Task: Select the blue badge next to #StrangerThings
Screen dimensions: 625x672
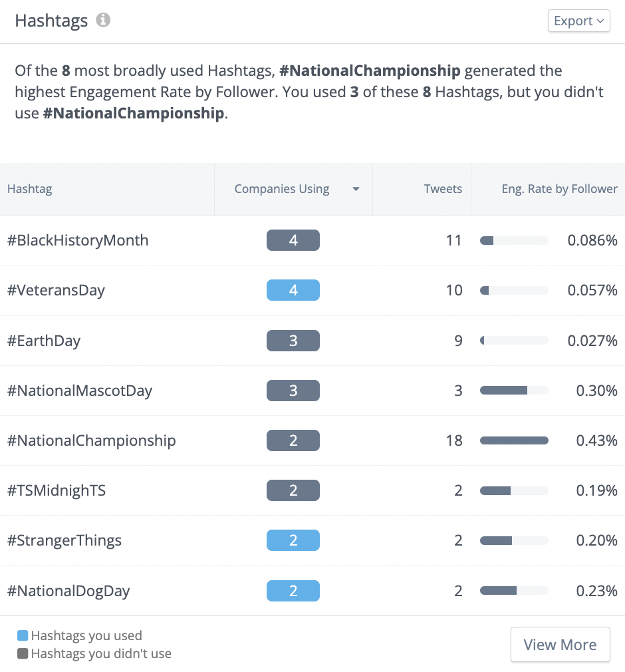Action: click(293, 540)
